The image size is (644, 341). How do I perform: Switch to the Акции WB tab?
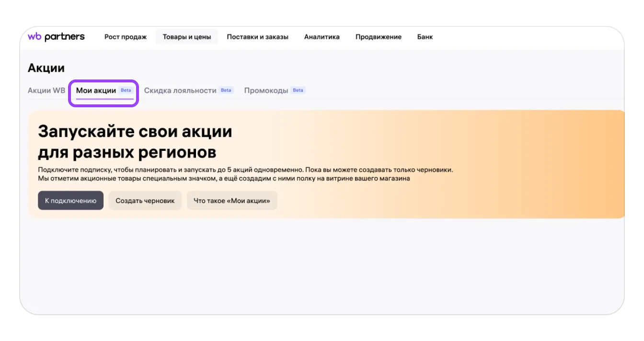tap(46, 91)
